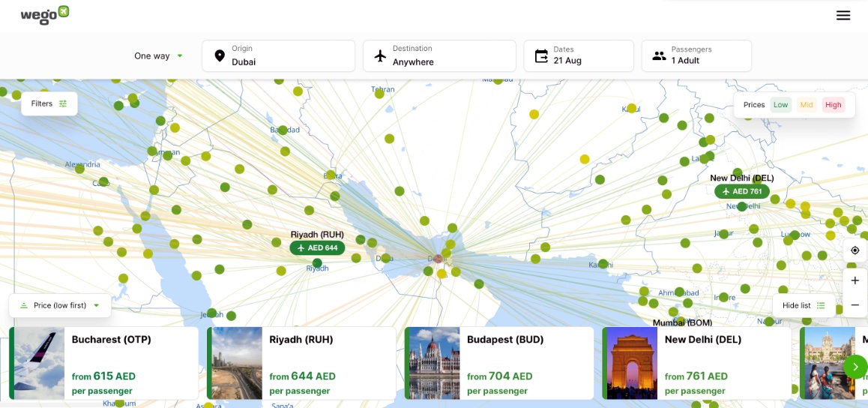
Task: Click the calendar icon in Dates
Action: (541, 56)
